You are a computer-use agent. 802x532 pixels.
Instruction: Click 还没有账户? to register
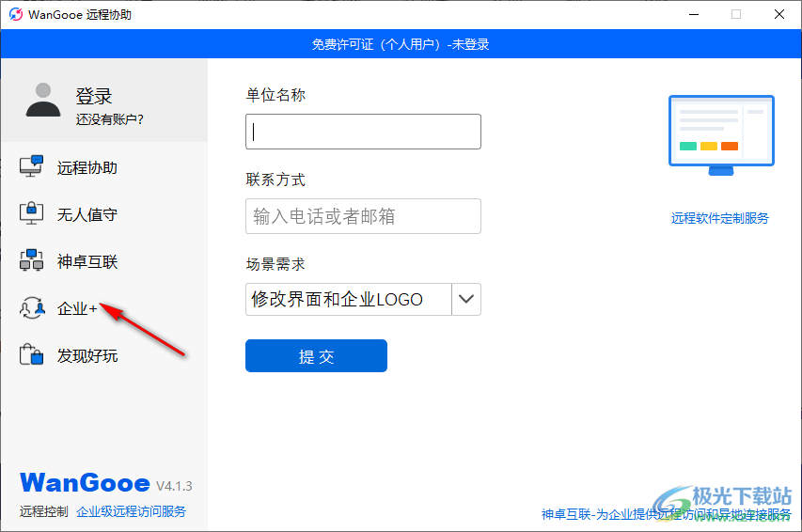click(109, 119)
